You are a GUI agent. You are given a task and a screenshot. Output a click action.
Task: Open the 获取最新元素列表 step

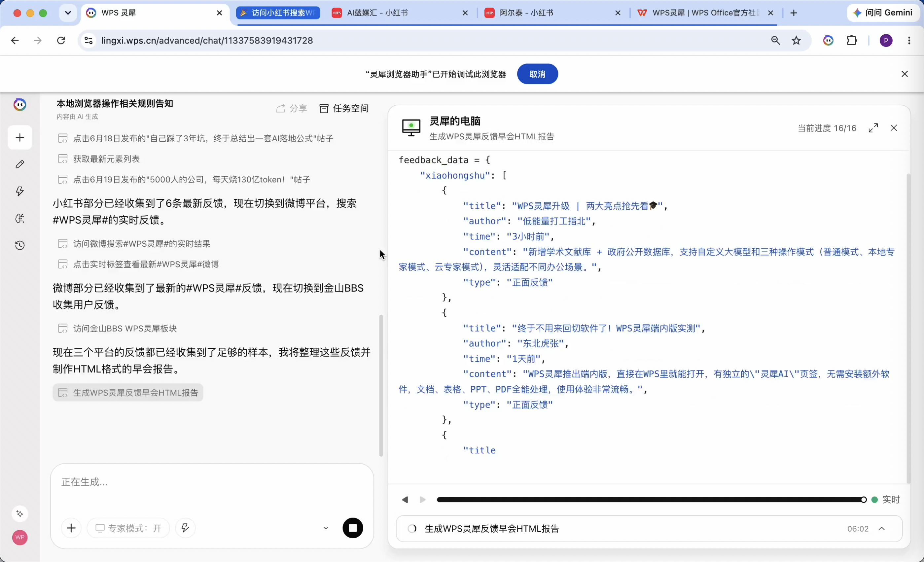pyautogui.click(x=99, y=159)
